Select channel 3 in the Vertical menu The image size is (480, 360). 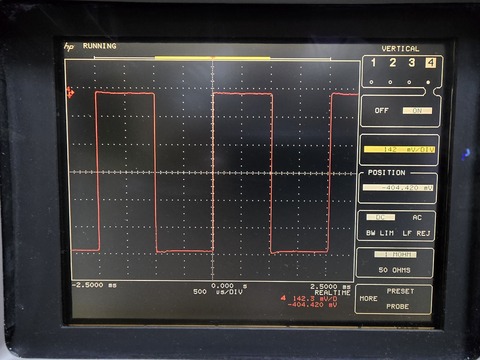tap(412, 62)
